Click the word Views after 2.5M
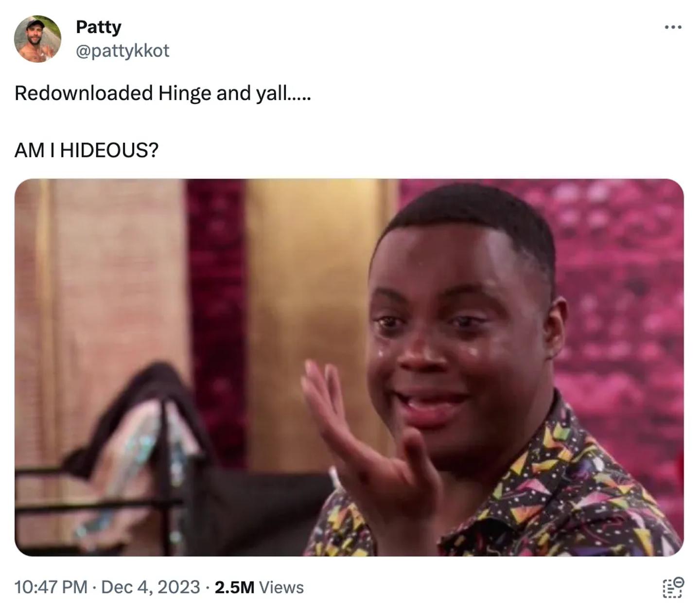The height and width of the screenshot is (612, 700). (281, 587)
